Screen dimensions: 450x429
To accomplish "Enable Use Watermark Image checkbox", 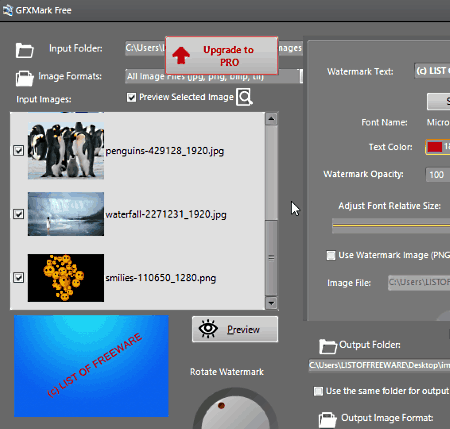I will 331,255.
